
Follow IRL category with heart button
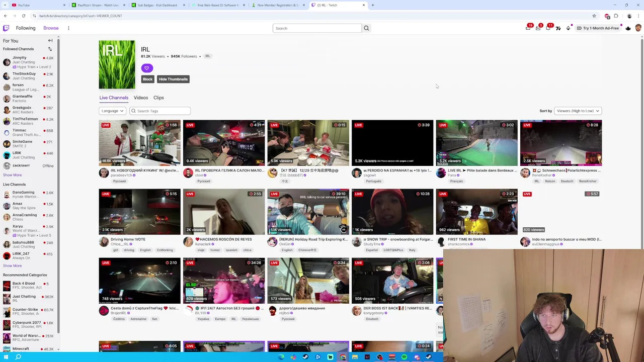click(146, 68)
